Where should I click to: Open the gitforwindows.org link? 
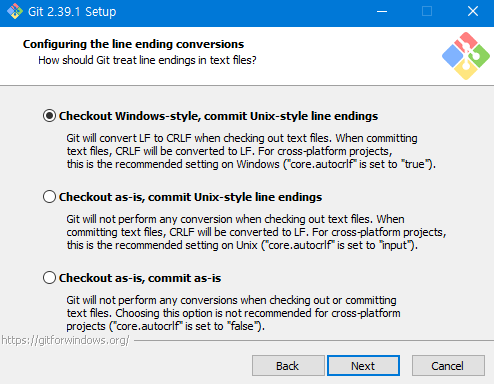pos(65,340)
